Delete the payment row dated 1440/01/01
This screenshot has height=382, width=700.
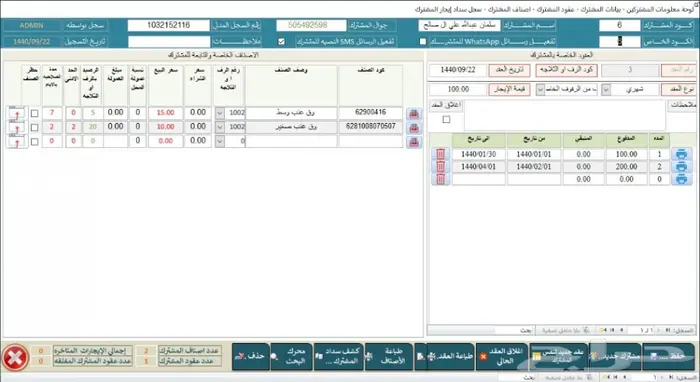[x=440, y=154]
